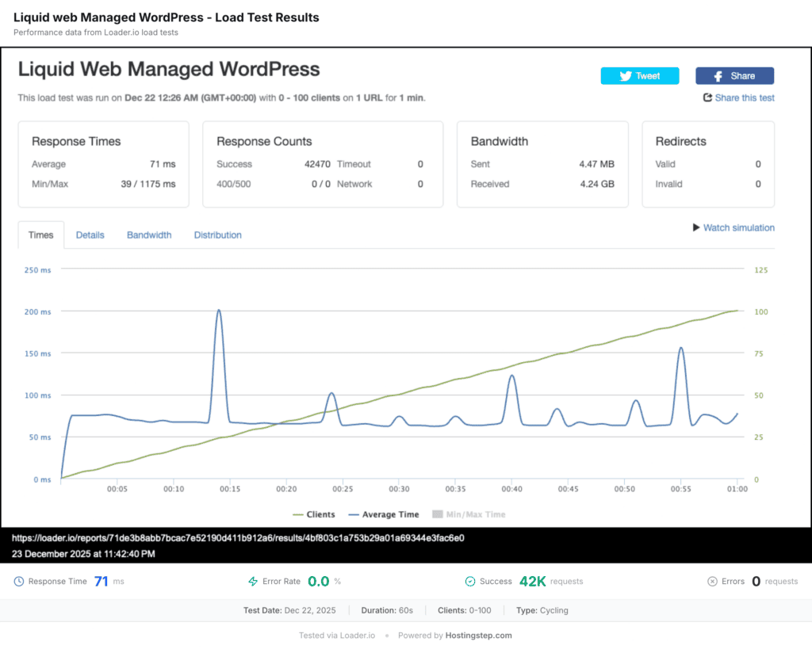Open the Bandwidth tab
The height and width of the screenshot is (649, 812).
click(x=149, y=235)
